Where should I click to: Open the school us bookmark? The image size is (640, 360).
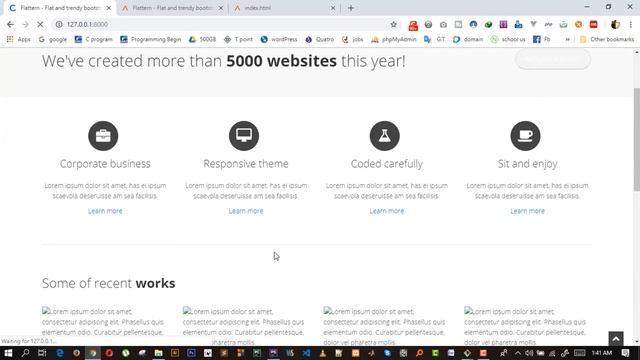[x=508, y=39]
